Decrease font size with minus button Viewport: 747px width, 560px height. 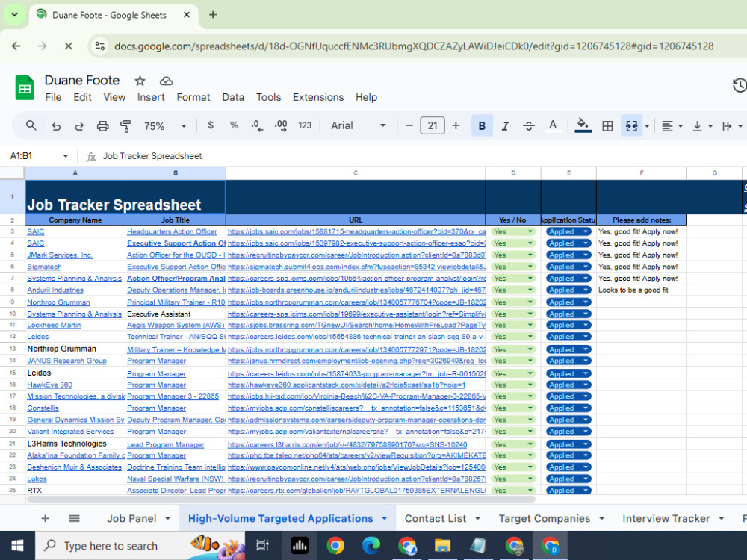click(409, 125)
